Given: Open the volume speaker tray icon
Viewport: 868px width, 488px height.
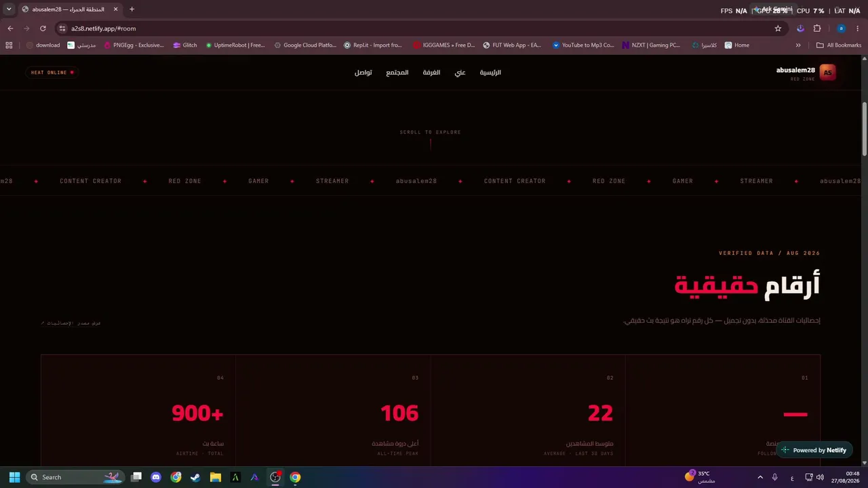Looking at the screenshot, I should 820,477.
